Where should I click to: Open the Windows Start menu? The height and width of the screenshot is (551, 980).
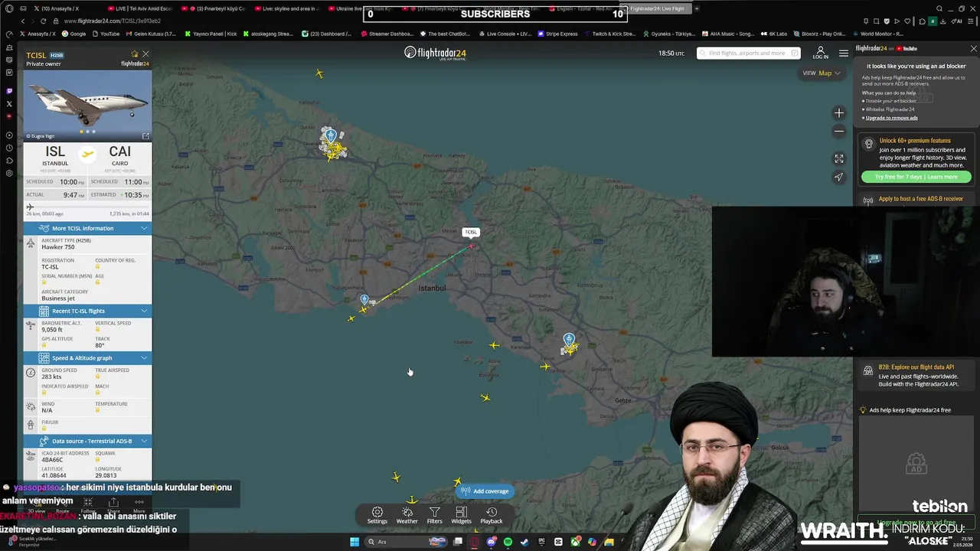pos(354,542)
